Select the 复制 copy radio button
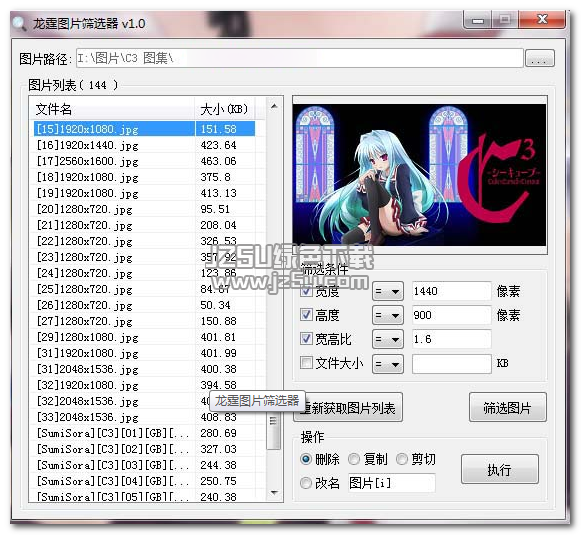 (x=354, y=459)
